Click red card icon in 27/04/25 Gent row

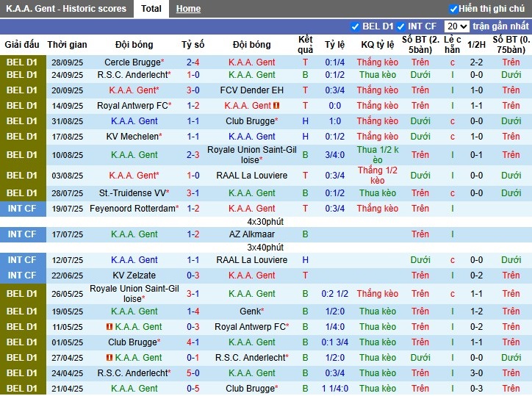(109, 358)
